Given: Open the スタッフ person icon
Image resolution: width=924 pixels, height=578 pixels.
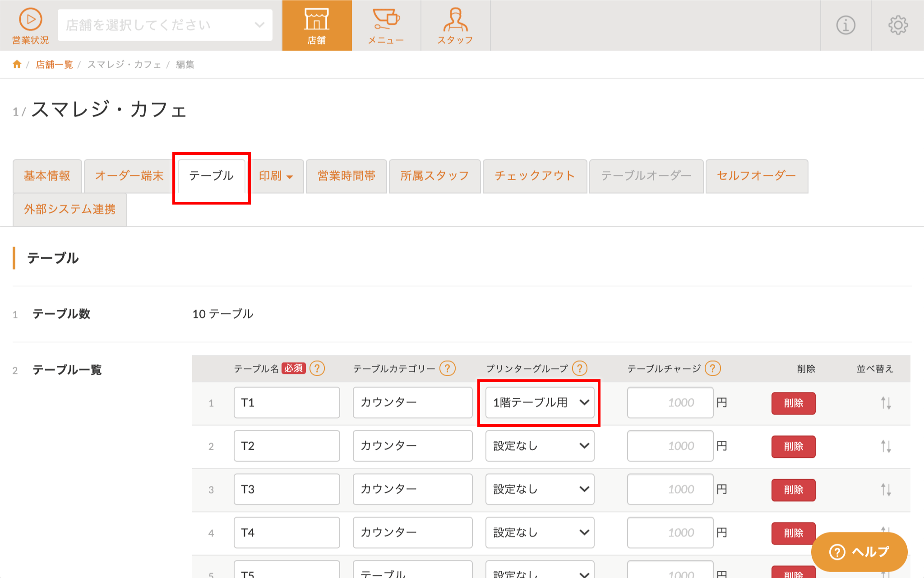Looking at the screenshot, I should point(455,19).
